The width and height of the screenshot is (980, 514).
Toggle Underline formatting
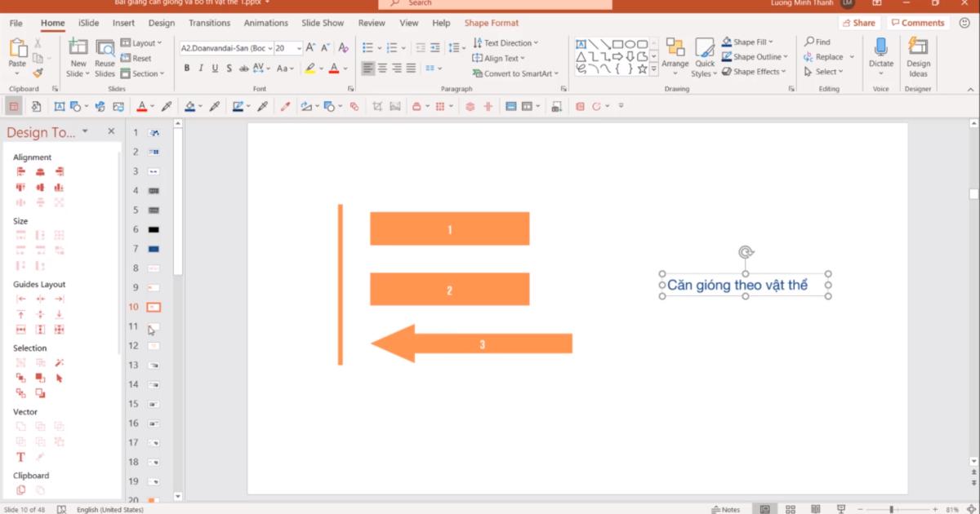(x=215, y=69)
